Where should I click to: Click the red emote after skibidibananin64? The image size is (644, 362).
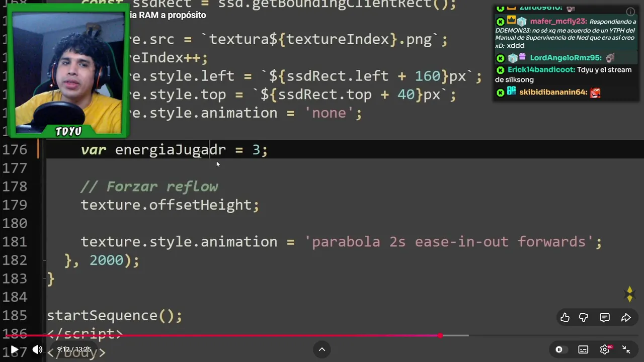tap(595, 93)
